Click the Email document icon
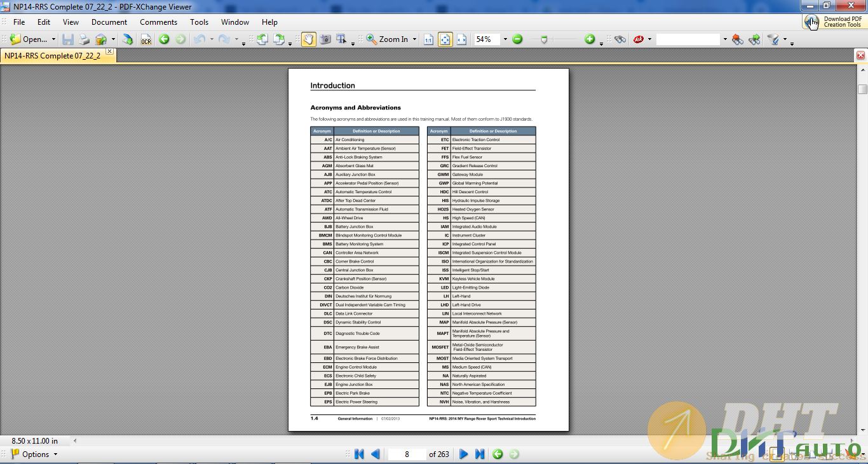868x464 pixels. coord(101,39)
